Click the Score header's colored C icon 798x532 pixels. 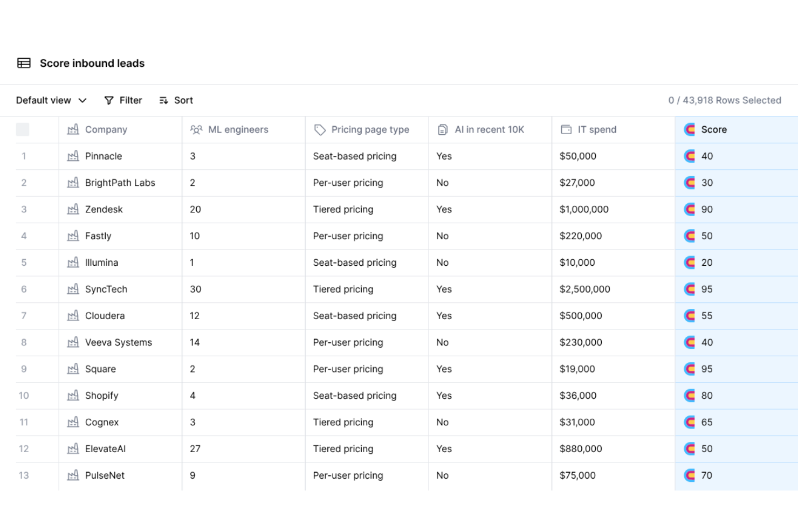[x=690, y=129]
